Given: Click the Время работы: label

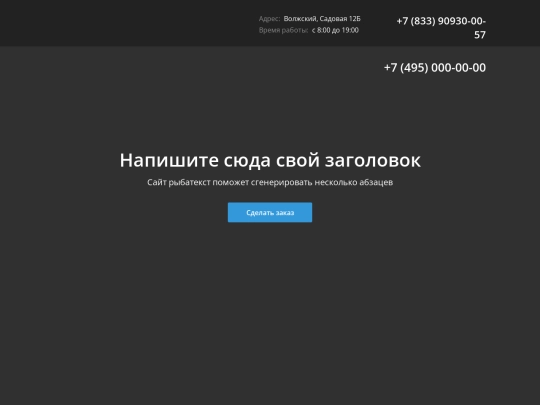Looking at the screenshot, I should point(283,30).
